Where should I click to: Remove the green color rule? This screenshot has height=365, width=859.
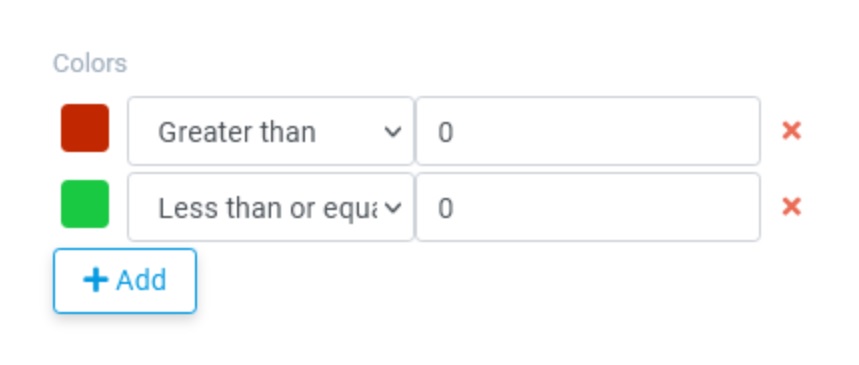(x=791, y=207)
